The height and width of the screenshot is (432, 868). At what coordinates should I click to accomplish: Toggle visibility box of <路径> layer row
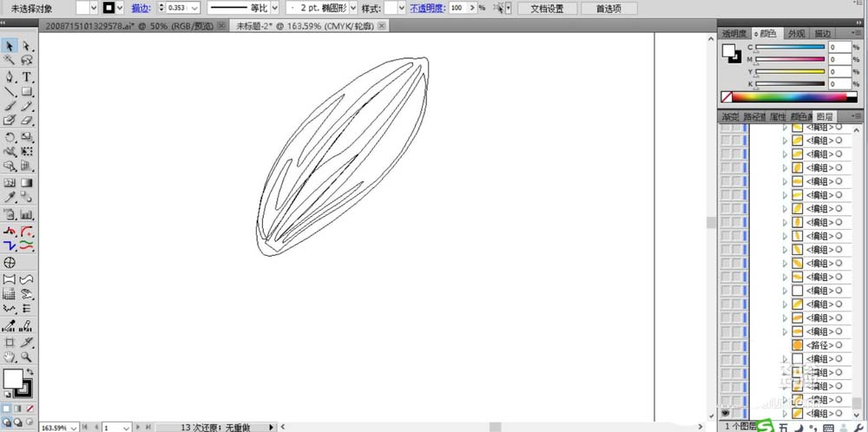(x=725, y=345)
